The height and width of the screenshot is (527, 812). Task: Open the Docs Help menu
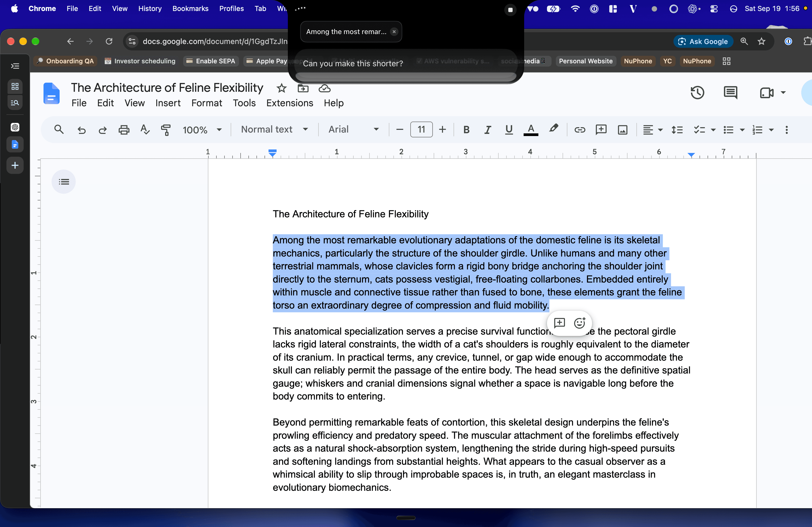[334, 103]
